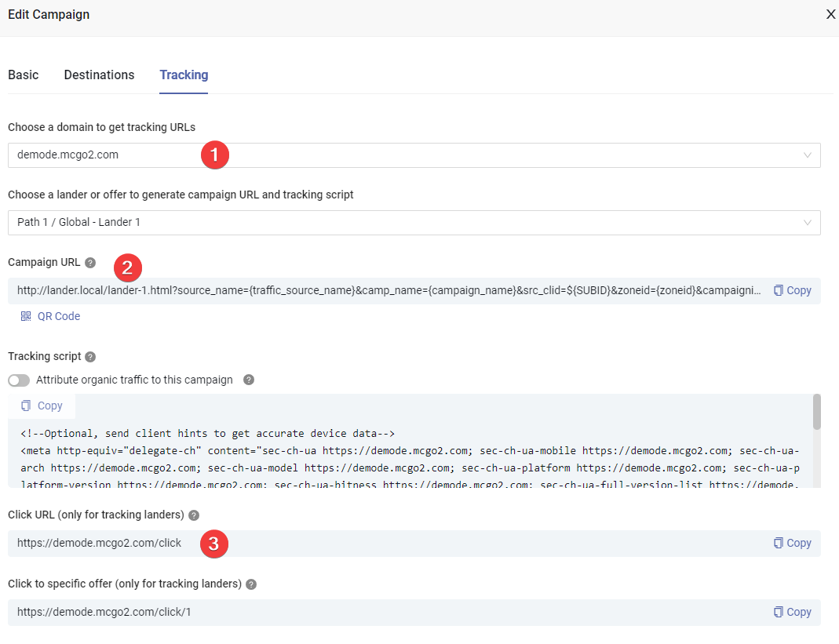Close the Edit Campaign dialog
839x644 pixels.
pos(830,14)
